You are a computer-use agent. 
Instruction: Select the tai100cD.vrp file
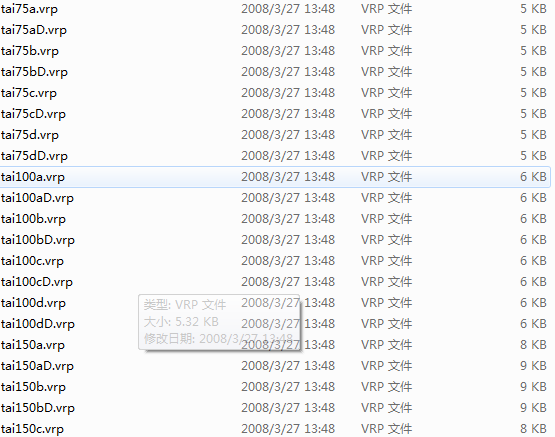pyautogui.click(x=37, y=282)
